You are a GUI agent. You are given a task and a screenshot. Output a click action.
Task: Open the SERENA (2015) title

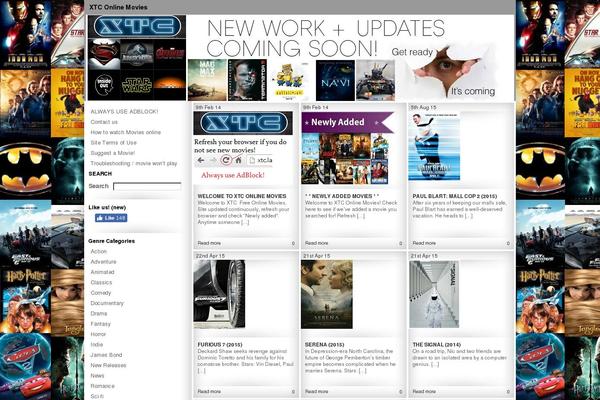pyautogui.click(x=324, y=344)
